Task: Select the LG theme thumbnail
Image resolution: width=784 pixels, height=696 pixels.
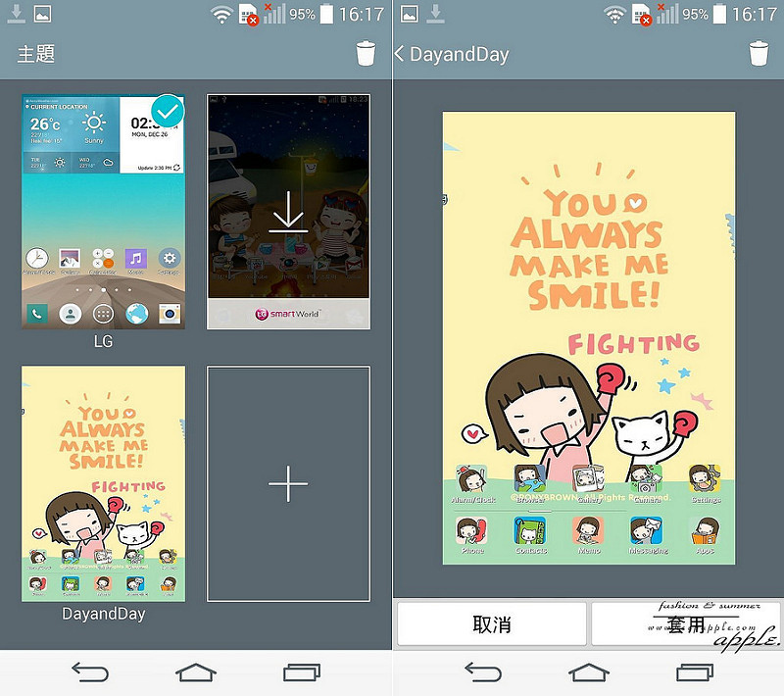Action: (104, 212)
